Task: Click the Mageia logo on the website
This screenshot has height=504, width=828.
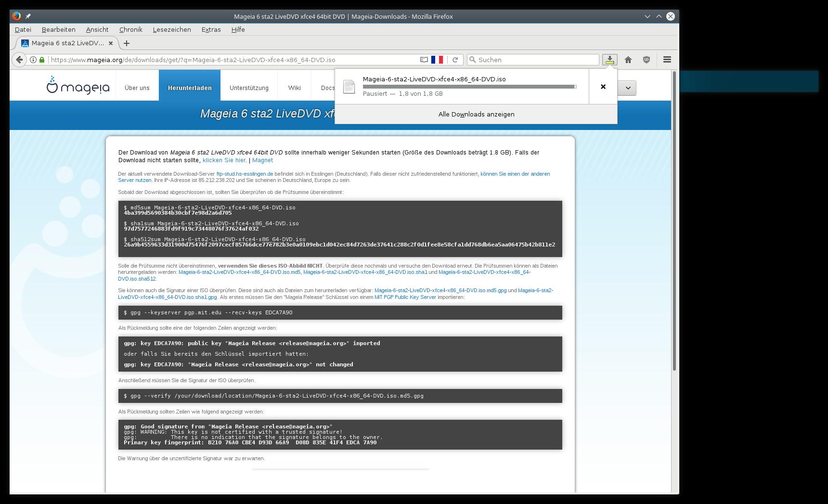Action: 78,86
